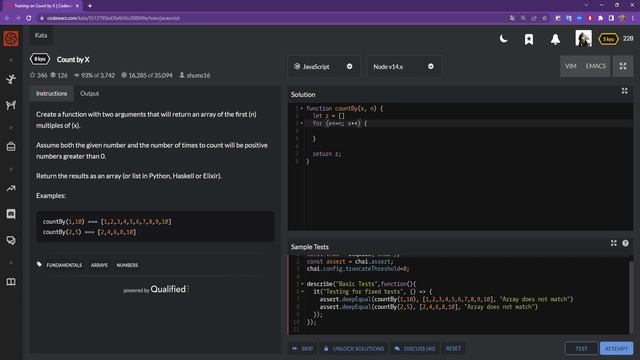Viewport: 640px width, 360px height.
Task: Open the JavaScript language dropdown
Action: (x=324, y=67)
